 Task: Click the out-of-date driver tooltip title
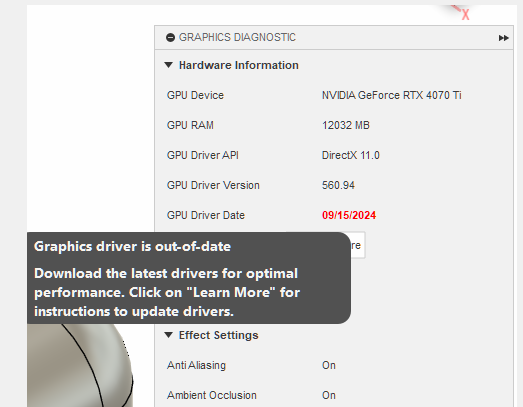(x=132, y=247)
